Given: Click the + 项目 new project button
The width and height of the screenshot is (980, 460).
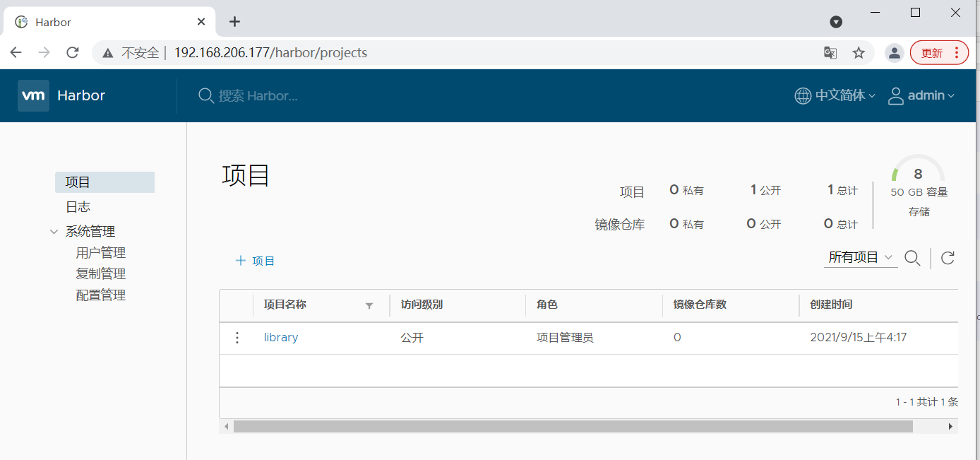Looking at the screenshot, I should click(x=255, y=261).
